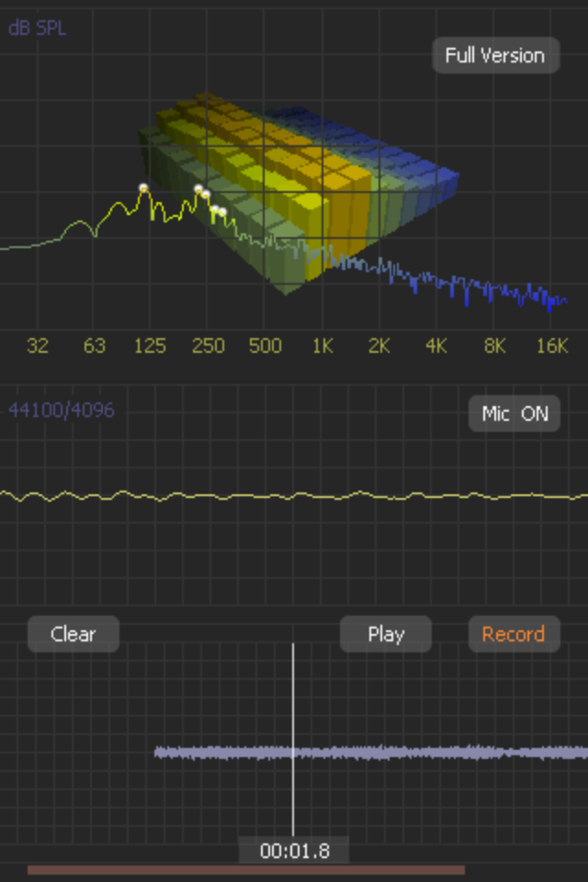
Task: Click the 125 Hz frequency label
Action: point(151,345)
